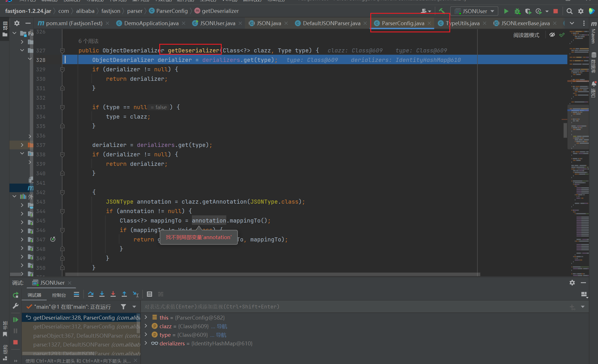Switch to the TypeUtils.java editor tab
Viewport: 598px width, 364px height.
462,23
